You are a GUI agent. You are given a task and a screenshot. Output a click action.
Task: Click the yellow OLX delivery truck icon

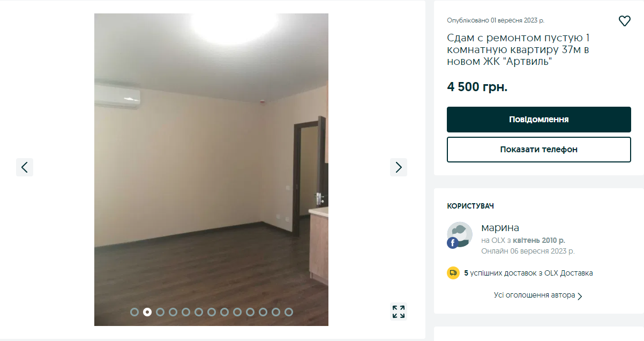pyautogui.click(x=453, y=273)
